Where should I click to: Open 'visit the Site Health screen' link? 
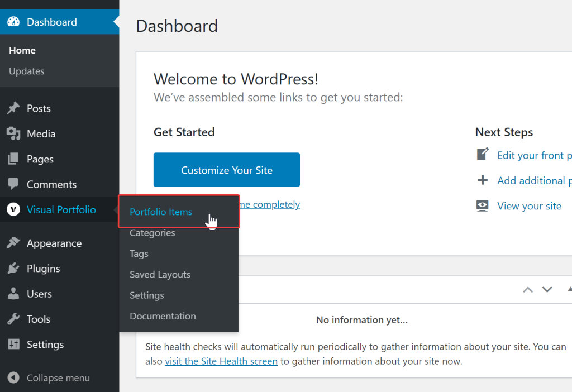point(221,361)
